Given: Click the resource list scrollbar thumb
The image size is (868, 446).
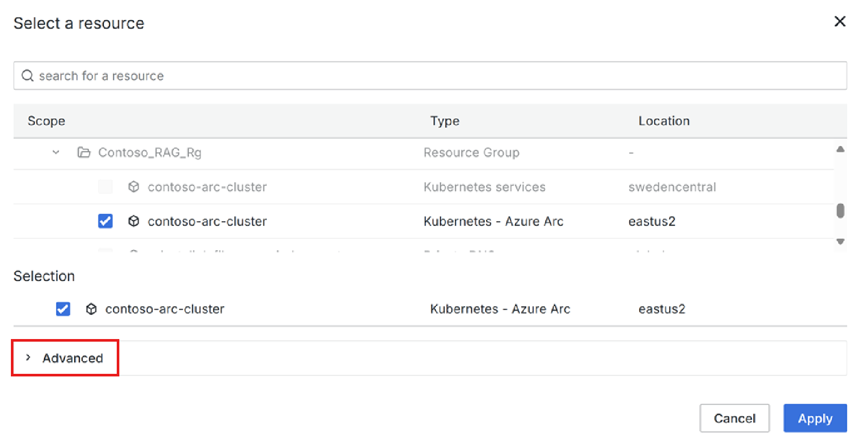Looking at the screenshot, I should point(841,210).
